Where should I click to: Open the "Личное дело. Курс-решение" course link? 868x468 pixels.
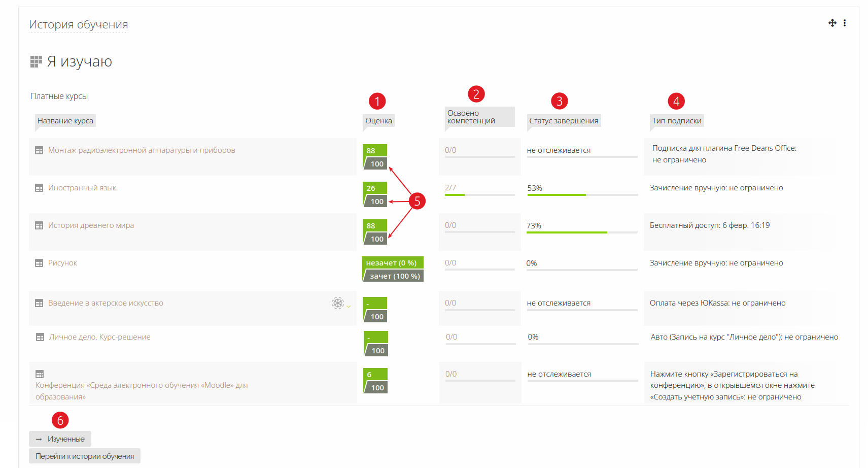(99, 337)
